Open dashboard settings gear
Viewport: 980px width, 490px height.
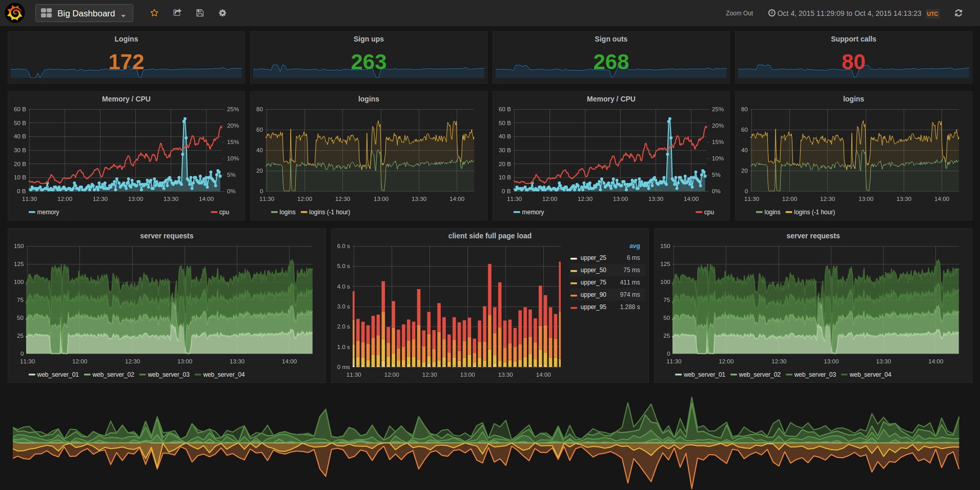222,13
